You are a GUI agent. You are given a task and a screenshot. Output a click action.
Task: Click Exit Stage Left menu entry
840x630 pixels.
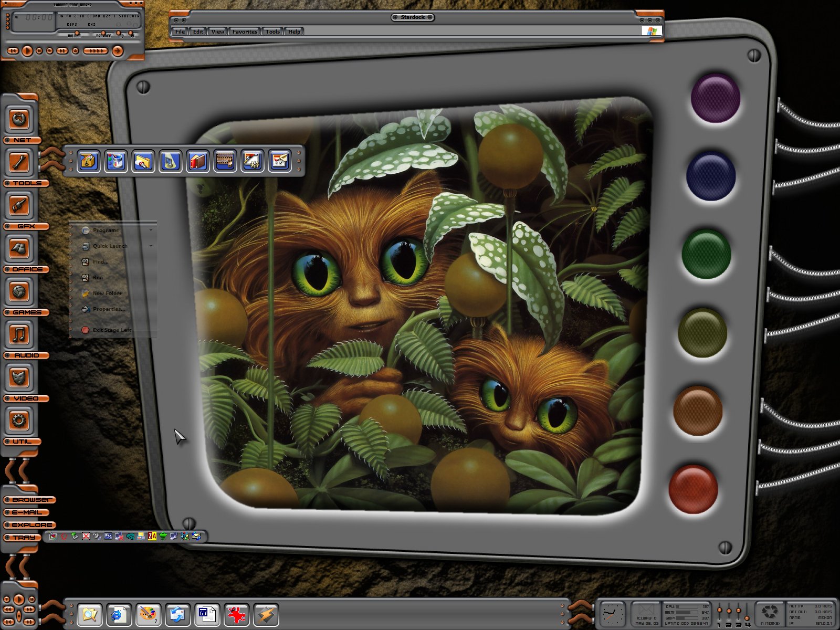tap(113, 330)
